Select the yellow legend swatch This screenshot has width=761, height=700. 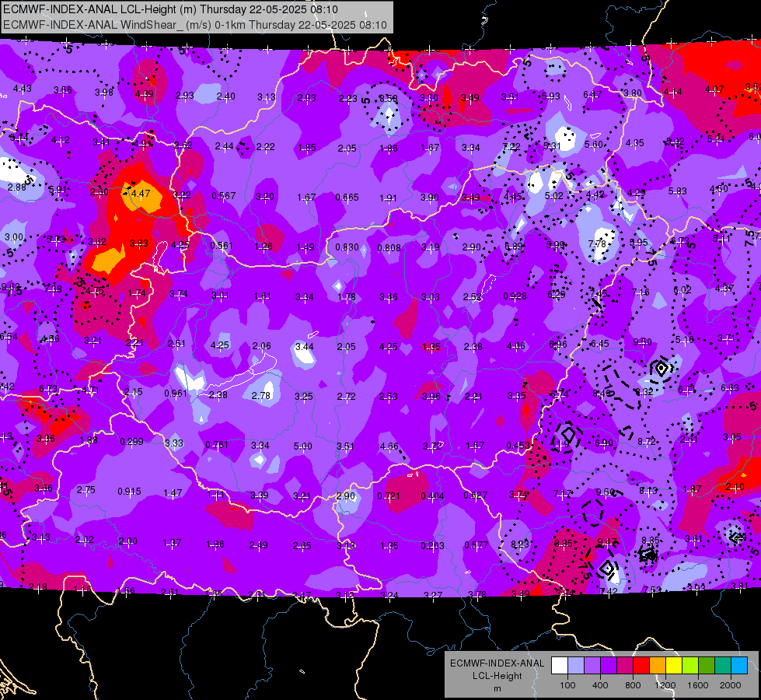coord(674,666)
